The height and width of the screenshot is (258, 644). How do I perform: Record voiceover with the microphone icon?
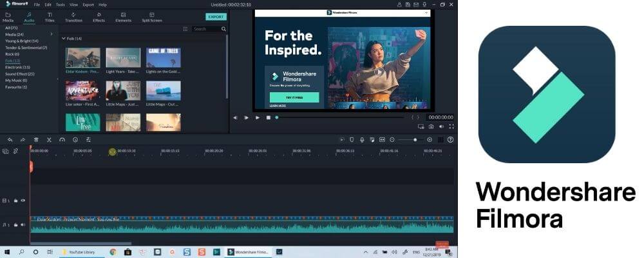[362, 139]
